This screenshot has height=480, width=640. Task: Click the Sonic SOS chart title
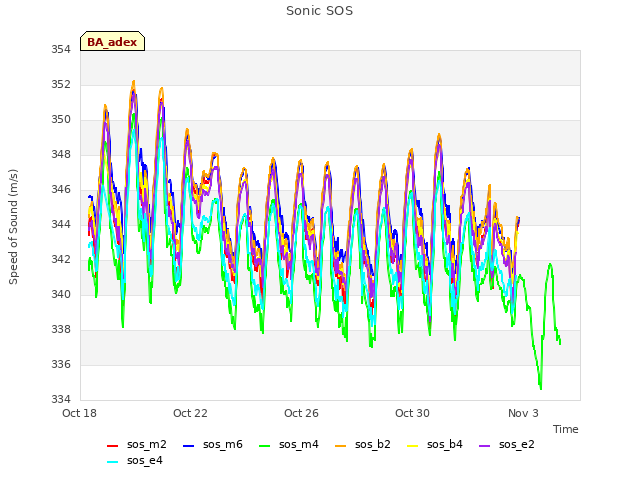320,11
